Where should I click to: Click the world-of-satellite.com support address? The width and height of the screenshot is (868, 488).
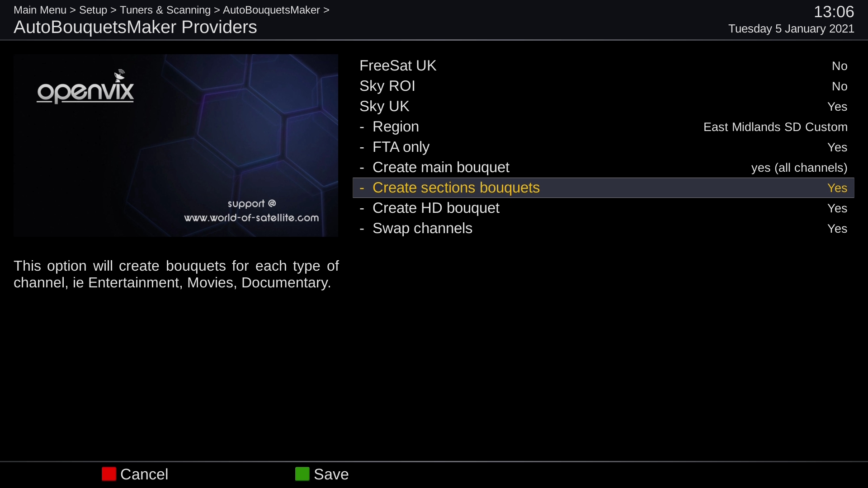pos(251,218)
